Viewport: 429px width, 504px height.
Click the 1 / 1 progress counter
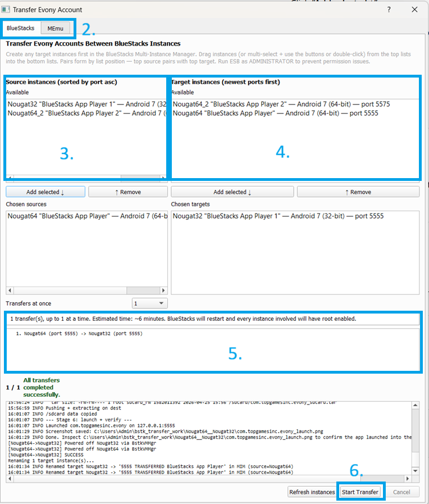point(13,387)
